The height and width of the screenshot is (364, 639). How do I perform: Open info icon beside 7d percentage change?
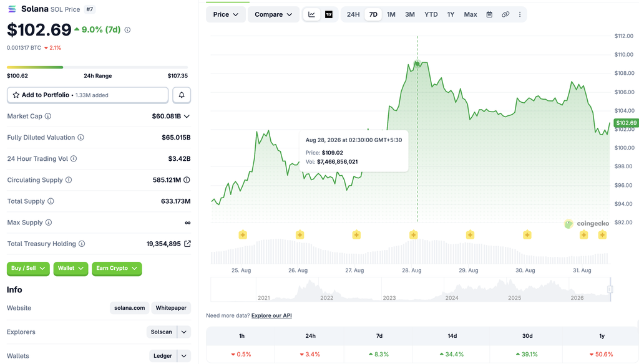pyautogui.click(x=127, y=30)
